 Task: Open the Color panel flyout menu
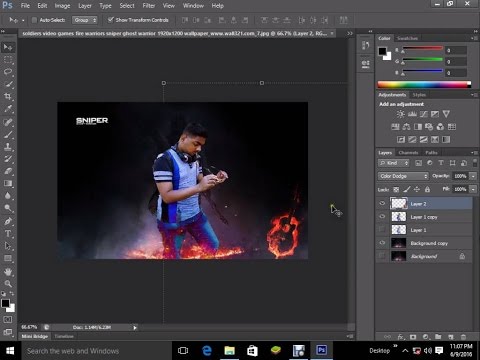473,38
